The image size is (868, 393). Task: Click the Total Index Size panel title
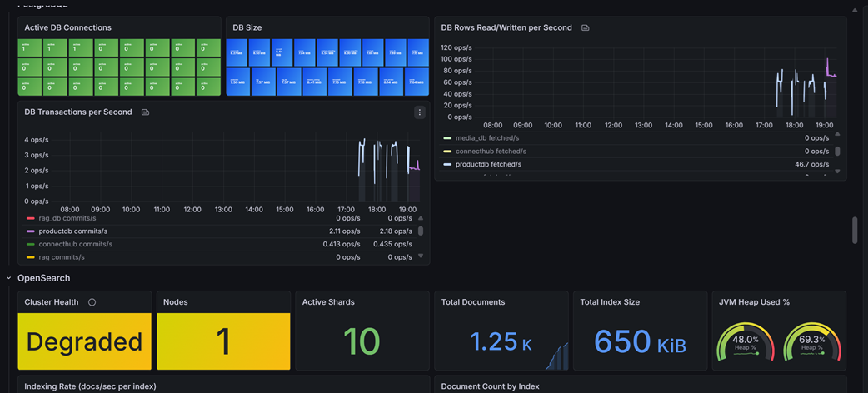point(610,302)
